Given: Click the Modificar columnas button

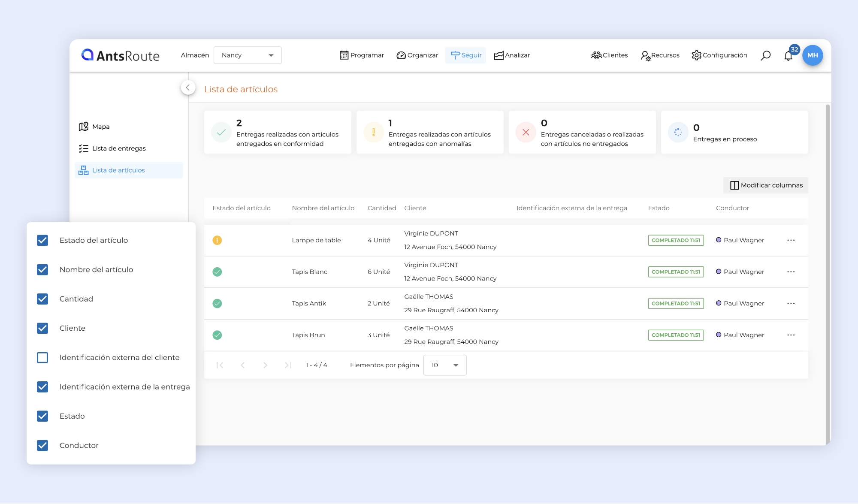Looking at the screenshot, I should point(766,185).
